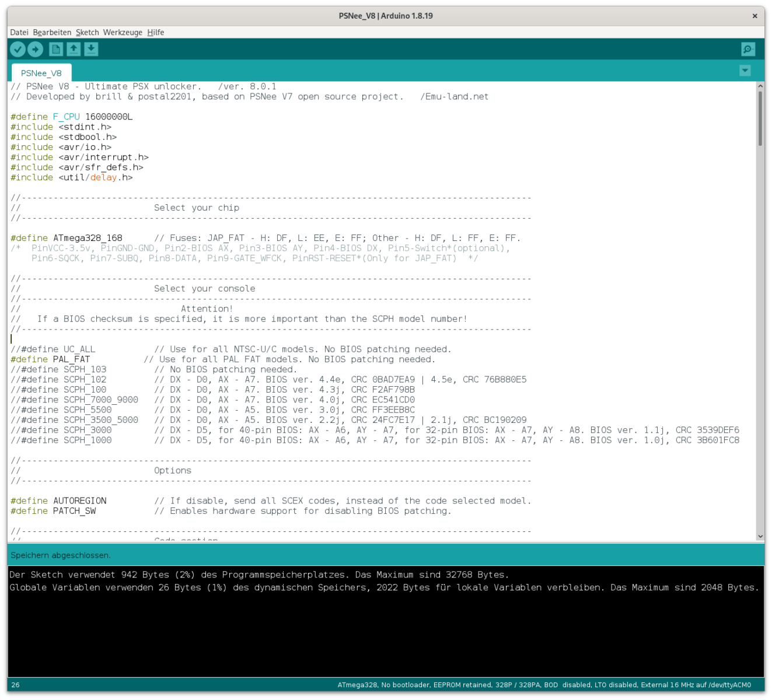Click the Save sketch down-arrow icon
The image size is (772, 700).
[x=91, y=50]
